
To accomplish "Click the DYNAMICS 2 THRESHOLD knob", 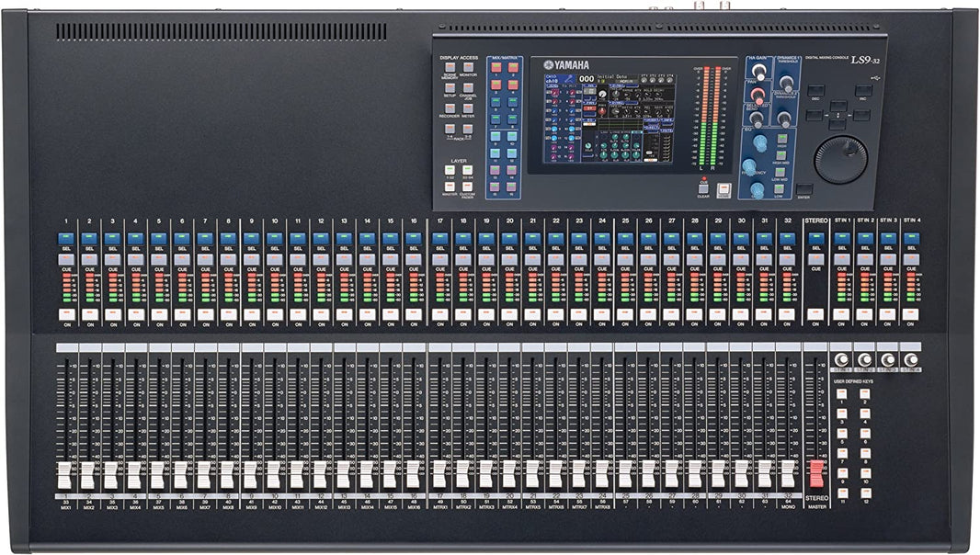I will pyautogui.click(x=784, y=119).
